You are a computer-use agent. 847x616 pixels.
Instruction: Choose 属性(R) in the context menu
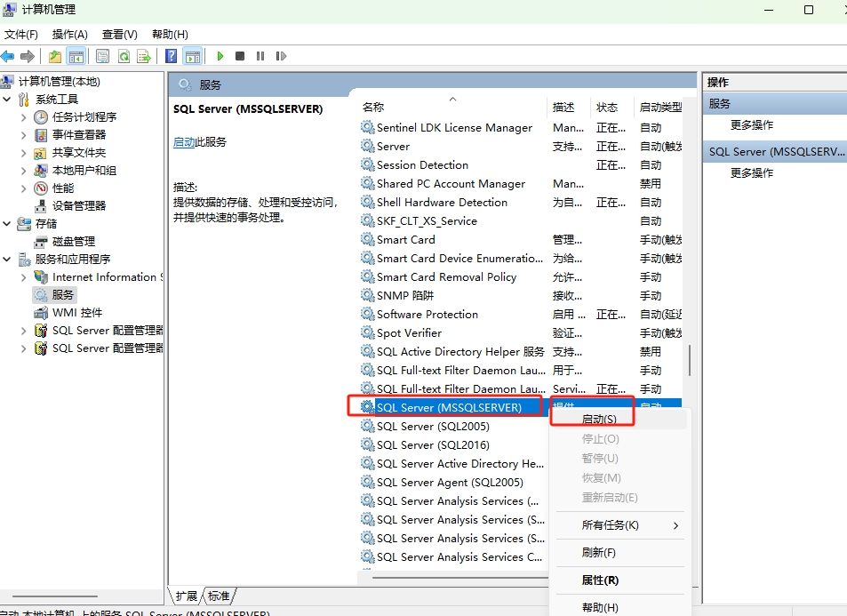(x=619, y=580)
